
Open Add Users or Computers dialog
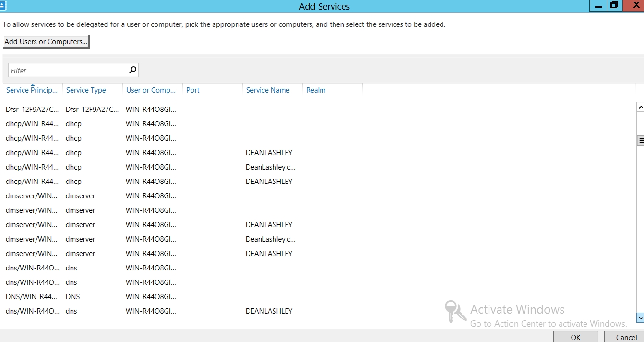[46, 42]
